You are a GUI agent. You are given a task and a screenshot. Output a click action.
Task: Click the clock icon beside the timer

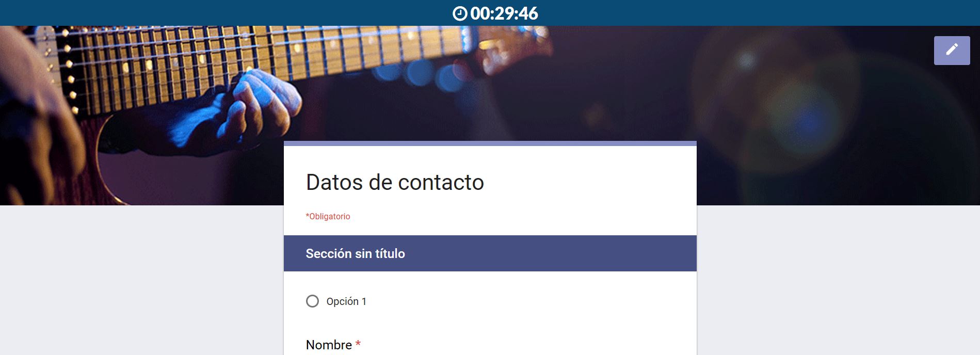(x=459, y=13)
